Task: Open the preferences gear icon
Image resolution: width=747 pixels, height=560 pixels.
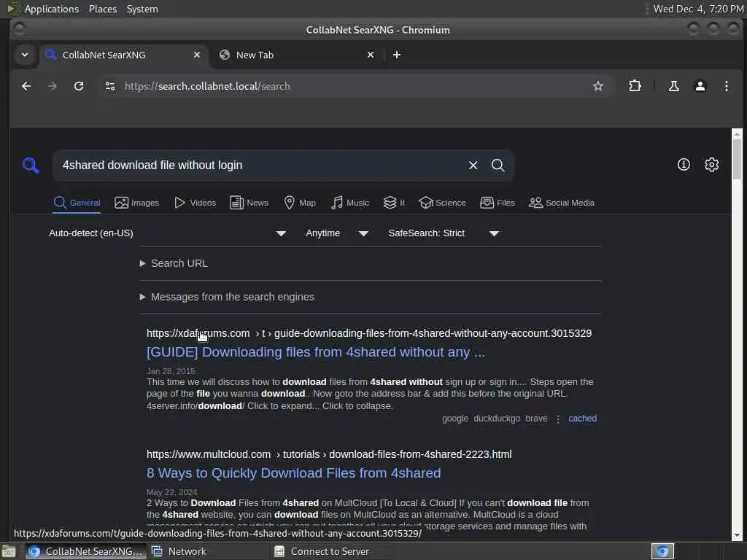Action: pyautogui.click(x=712, y=165)
